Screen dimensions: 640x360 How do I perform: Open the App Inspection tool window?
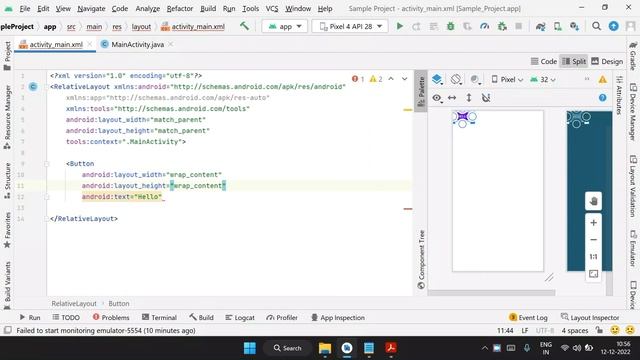(x=338, y=318)
